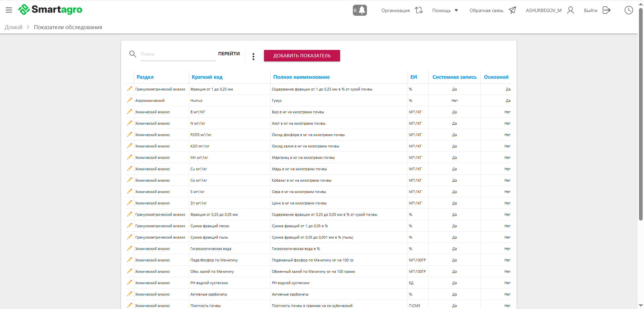Click the search magnifier icon
Viewport: 644px width, 309px height.
pos(132,54)
